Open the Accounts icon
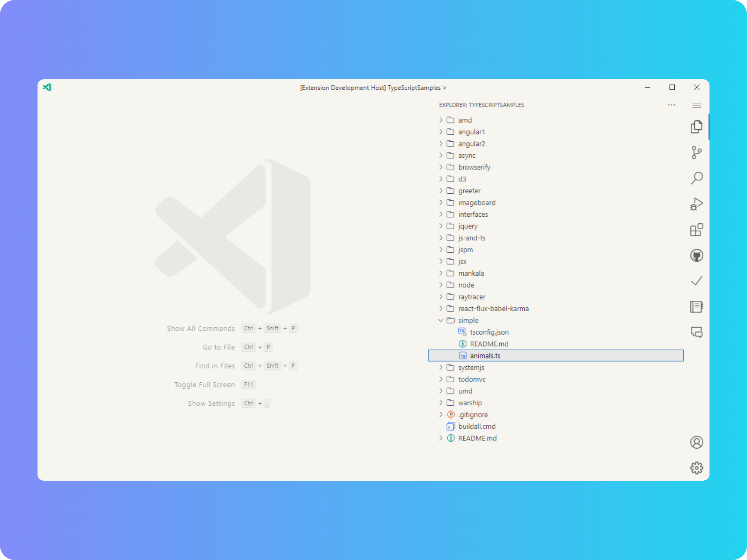The height and width of the screenshot is (560, 747). point(697,442)
